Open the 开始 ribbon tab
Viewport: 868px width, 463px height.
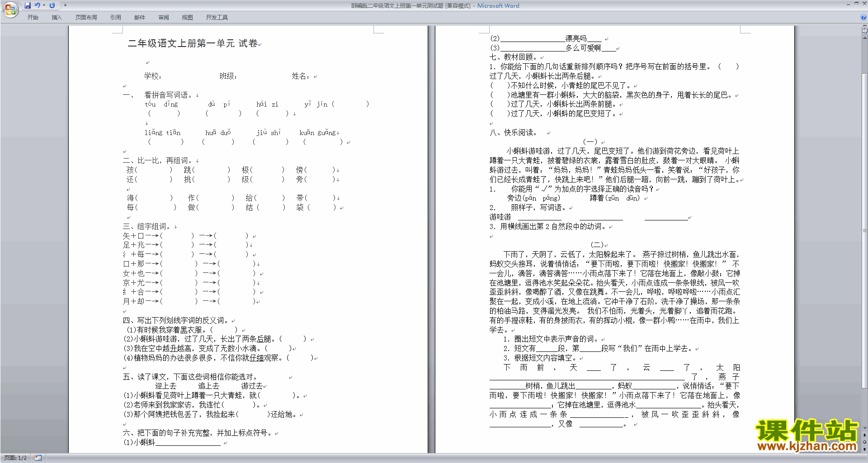pyautogui.click(x=33, y=18)
